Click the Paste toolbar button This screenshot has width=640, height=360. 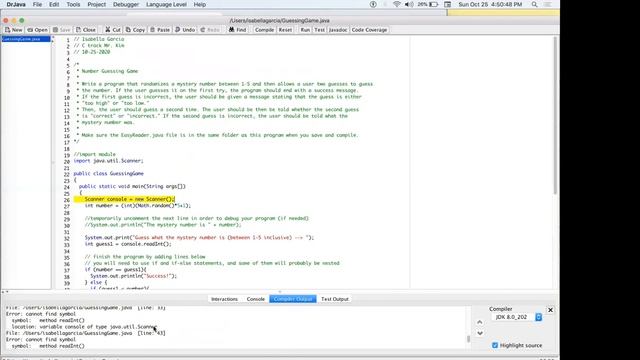click(x=160, y=30)
